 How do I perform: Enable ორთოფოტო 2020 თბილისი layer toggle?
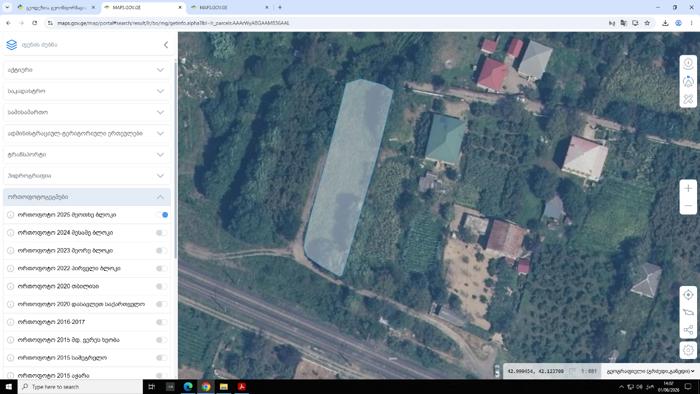point(162,286)
